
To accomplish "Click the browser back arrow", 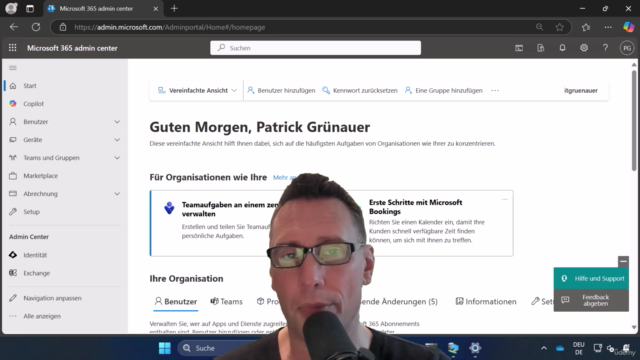I will pyautogui.click(x=14, y=27).
